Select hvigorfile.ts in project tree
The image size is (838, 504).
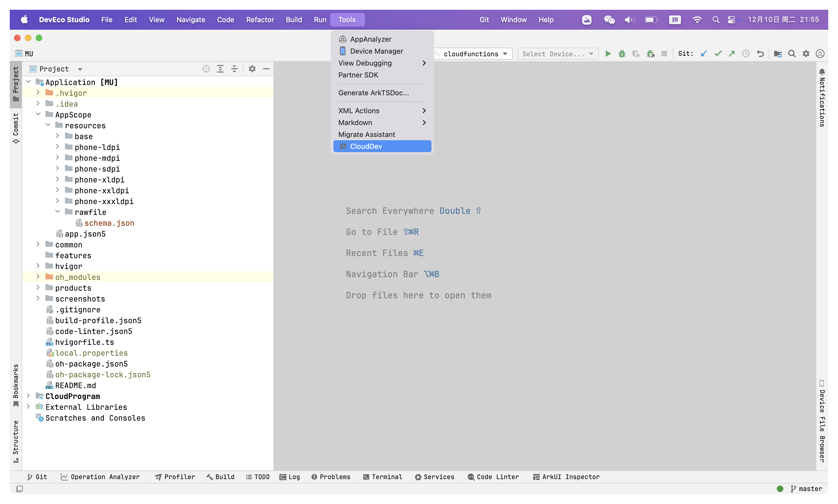[84, 342]
